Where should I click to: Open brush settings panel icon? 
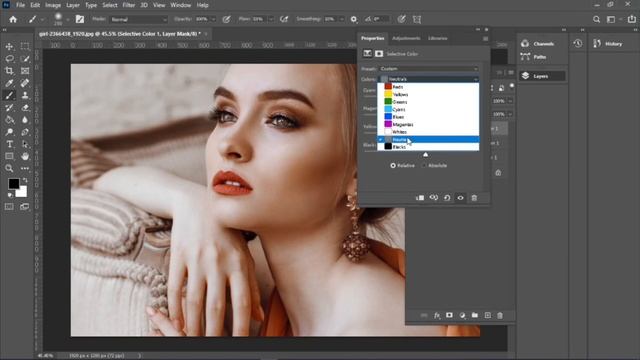click(80, 19)
